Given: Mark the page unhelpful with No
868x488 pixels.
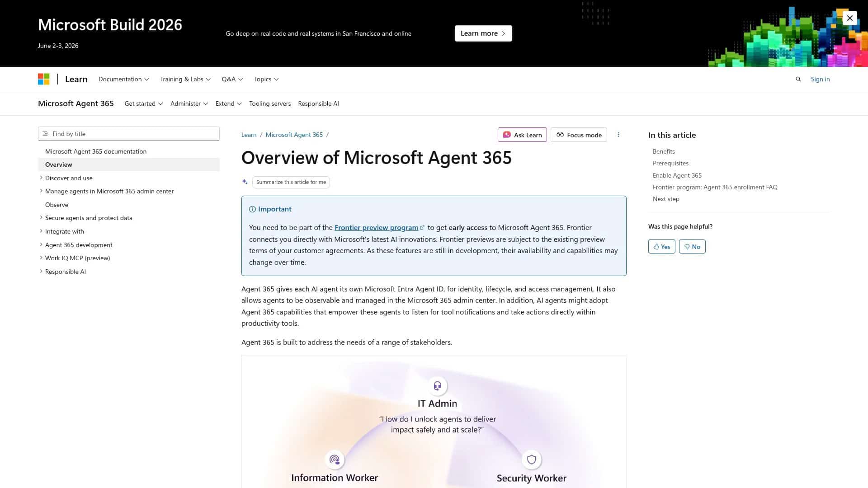Looking at the screenshot, I should click(x=692, y=246).
